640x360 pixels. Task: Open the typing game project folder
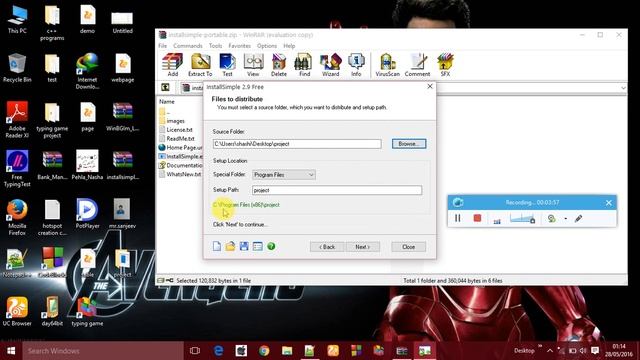point(52,120)
